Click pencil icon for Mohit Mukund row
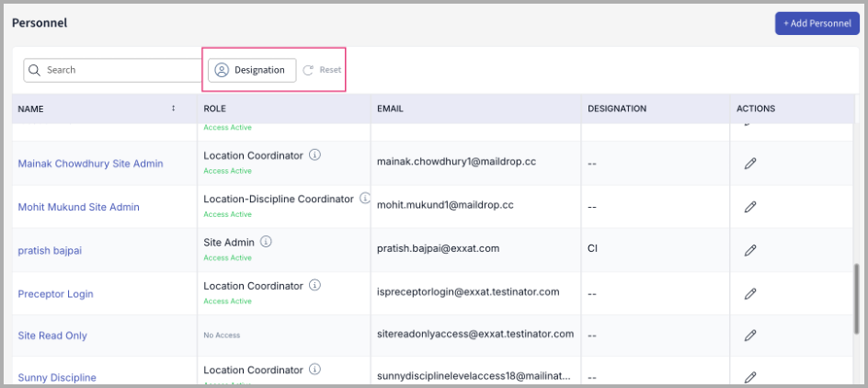This screenshot has height=388, width=868. 750,207
